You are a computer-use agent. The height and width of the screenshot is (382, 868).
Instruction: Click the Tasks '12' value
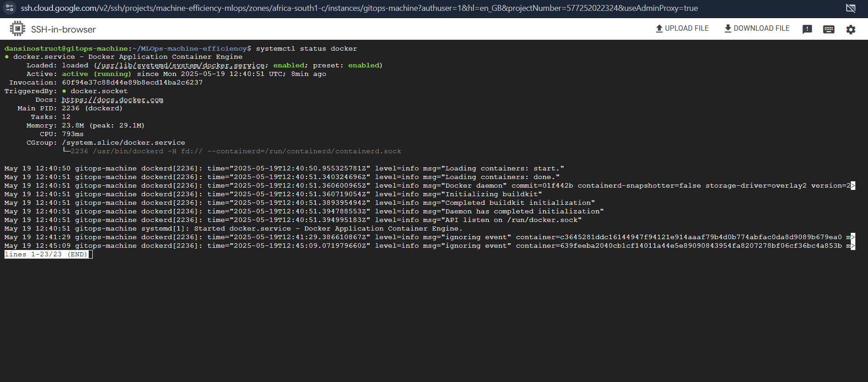click(66, 117)
